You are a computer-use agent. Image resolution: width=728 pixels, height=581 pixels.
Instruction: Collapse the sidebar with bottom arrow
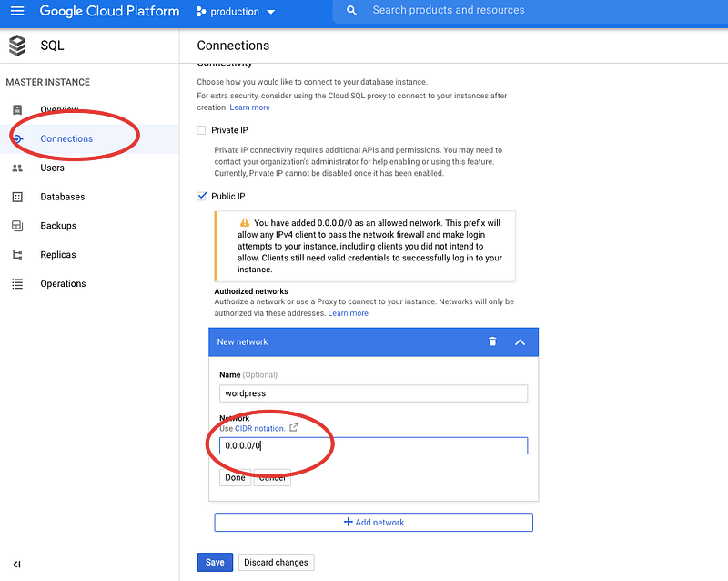pos(16,565)
